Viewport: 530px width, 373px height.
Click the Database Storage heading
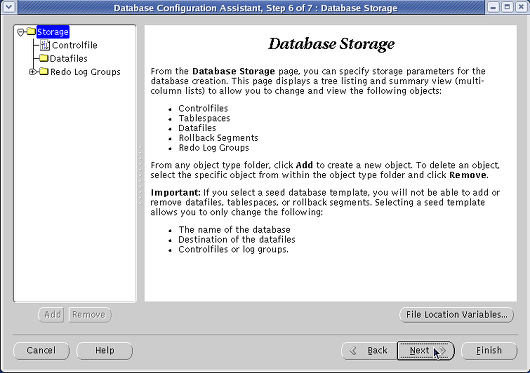coord(331,44)
